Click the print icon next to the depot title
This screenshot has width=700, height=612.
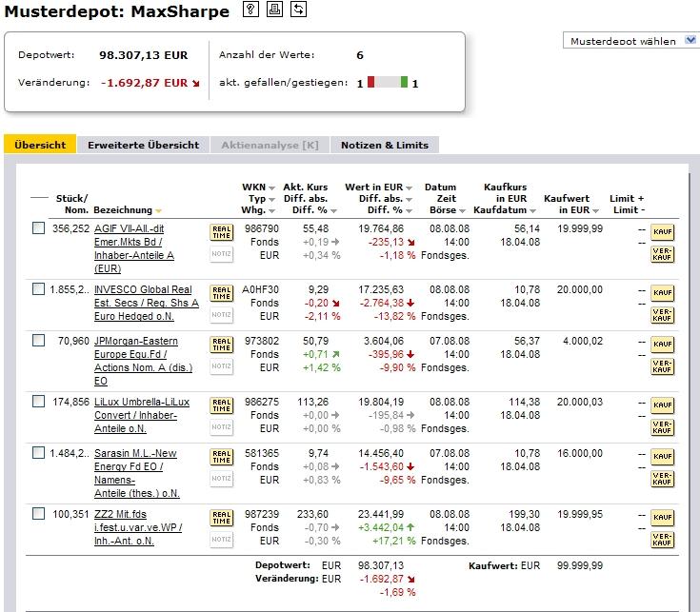pos(274,10)
